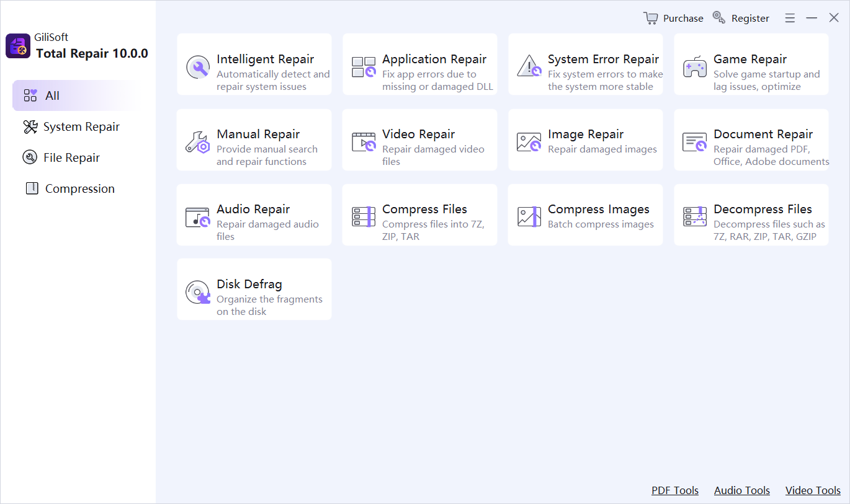The height and width of the screenshot is (504, 850).
Task: Minimize the Total Repair window
Action: point(812,19)
